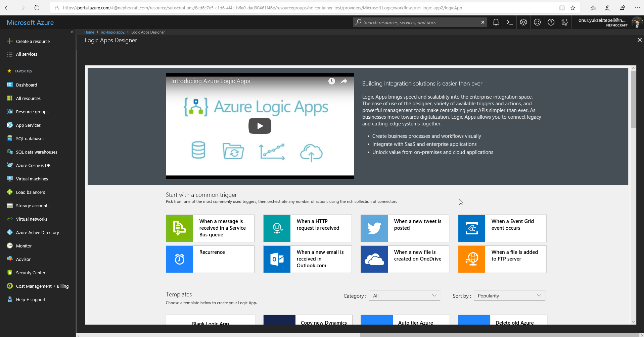
Task: Select the Event Grid trigger icon
Action: coord(472,228)
